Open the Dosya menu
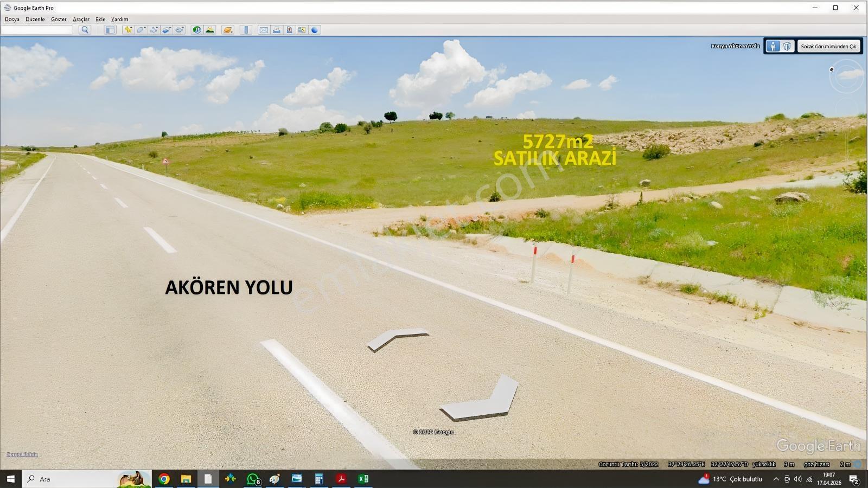868x488 pixels. coord(12,19)
